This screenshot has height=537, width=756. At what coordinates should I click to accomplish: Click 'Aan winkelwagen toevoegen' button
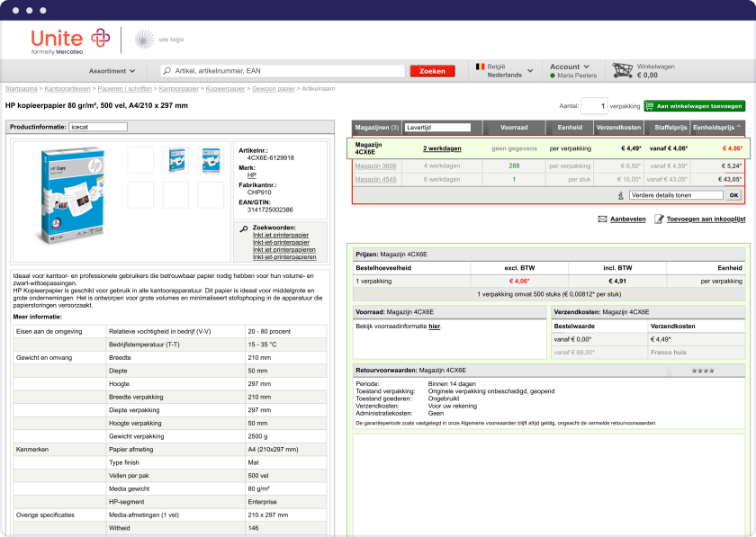tap(694, 106)
